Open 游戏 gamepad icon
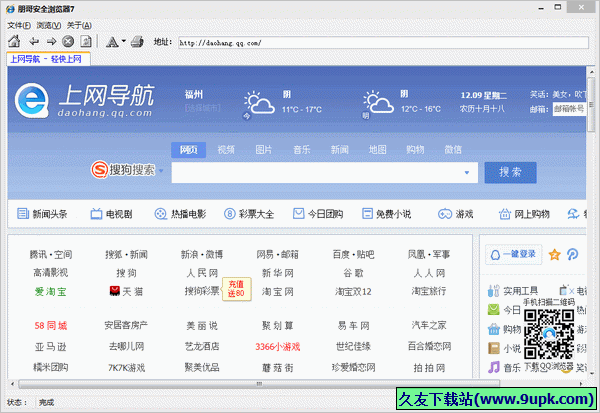The height and width of the screenshot is (413, 600). pyautogui.click(x=445, y=214)
